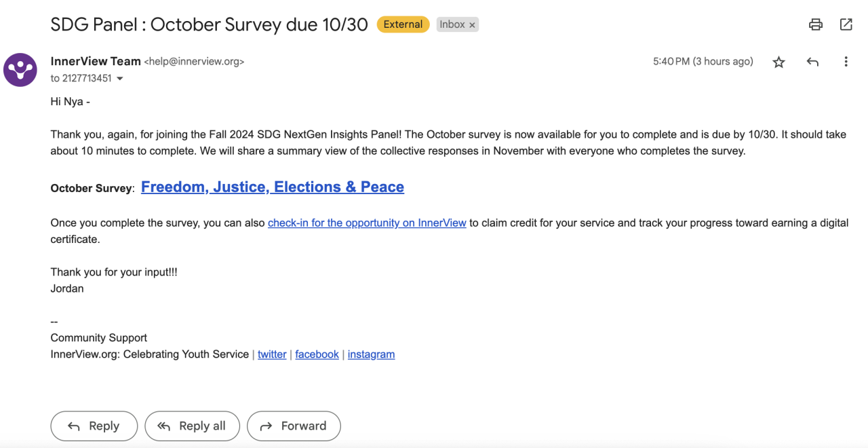The width and height of the screenshot is (868, 448).
Task: Star this InnerView message
Action: tap(779, 62)
